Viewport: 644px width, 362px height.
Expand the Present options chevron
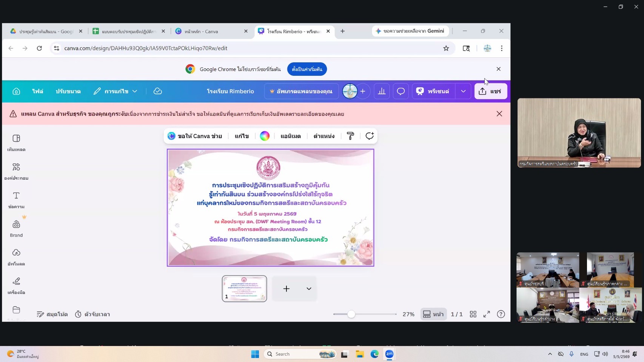[x=463, y=91]
